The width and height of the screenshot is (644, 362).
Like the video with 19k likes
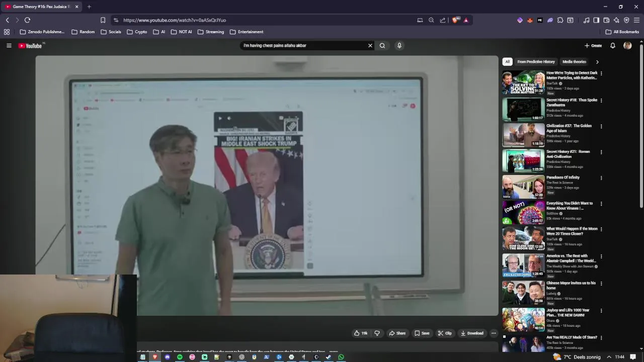click(x=361, y=333)
